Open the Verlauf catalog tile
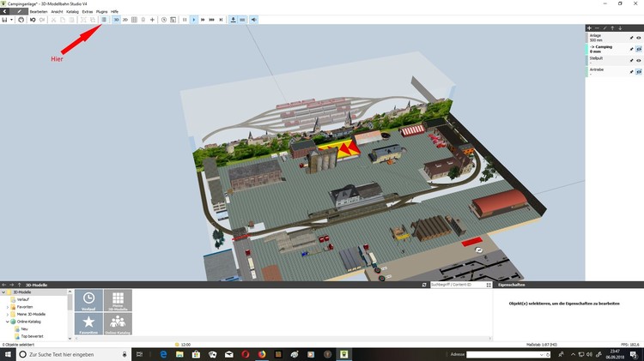Viewport: 644px width, 361px height. (89, 300)
